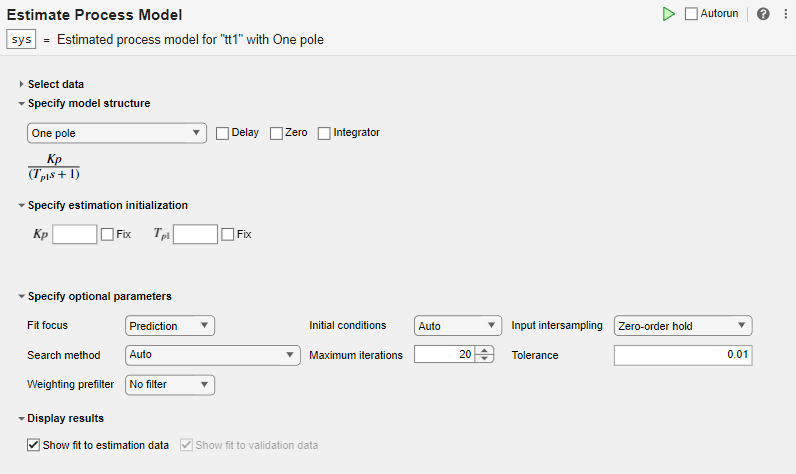Image resolution: width=796 pixels, height=474 pixels.
Task: Collapse the Specify optional parameters section
Action: point(21,296)
